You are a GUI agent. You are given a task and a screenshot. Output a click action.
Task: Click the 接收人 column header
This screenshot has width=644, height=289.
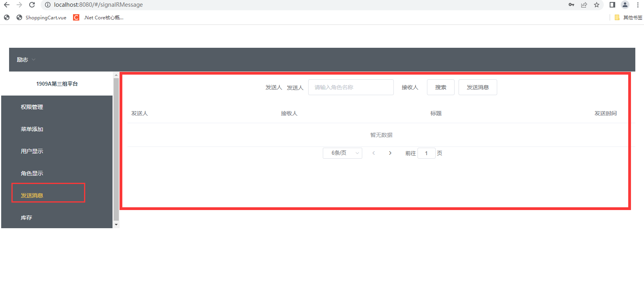(289, 113)
